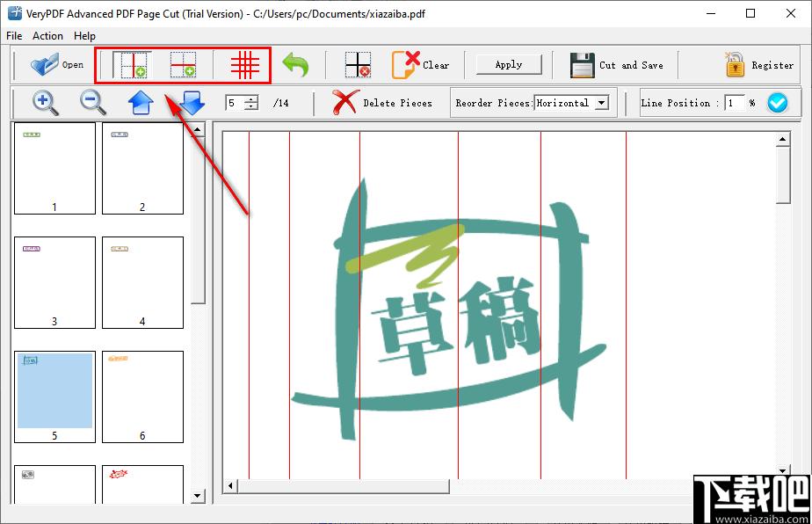
Task: Confirm line position with blue checkmark
Action: pos(778,103)
